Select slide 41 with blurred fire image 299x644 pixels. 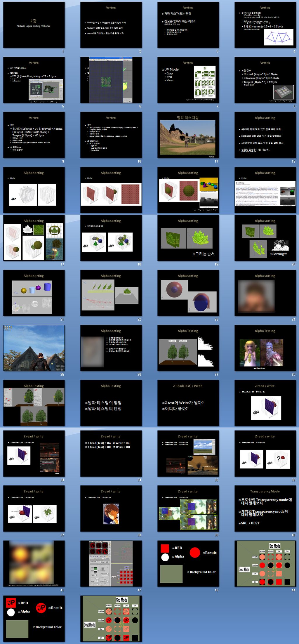click(34, 564)
